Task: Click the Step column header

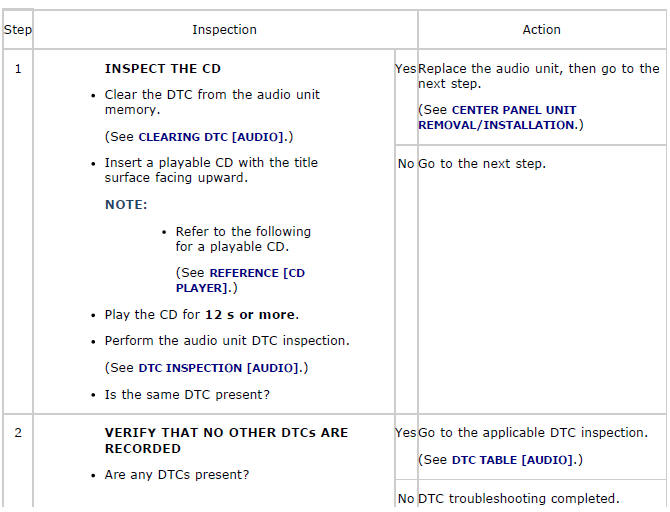Action: coord(17,30)
